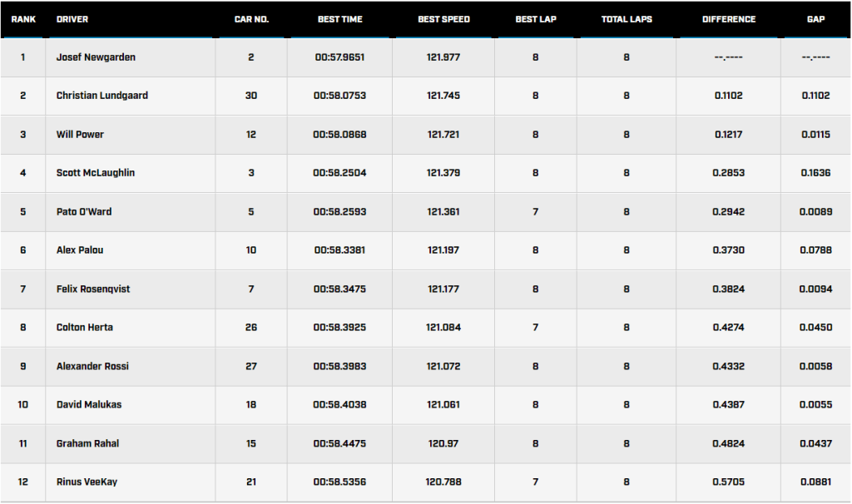Click the DIFFERENCE column header
Viewport: 852px width, 504px height.
point(728,19)
